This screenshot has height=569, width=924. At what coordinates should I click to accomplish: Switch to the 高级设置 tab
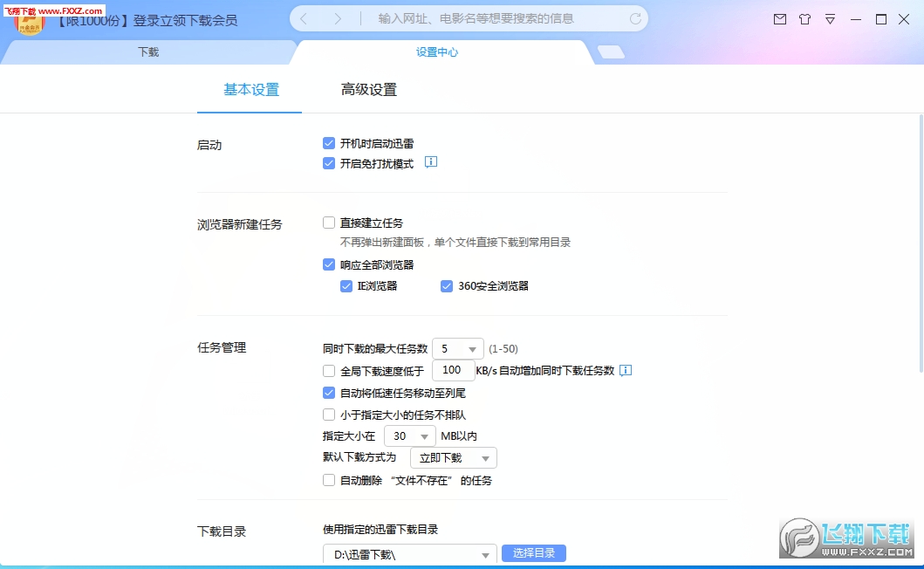(367, 89)
